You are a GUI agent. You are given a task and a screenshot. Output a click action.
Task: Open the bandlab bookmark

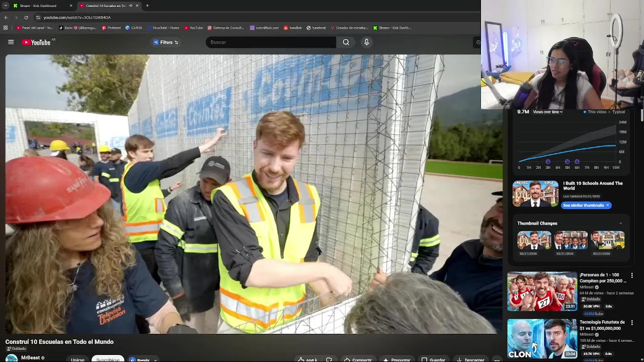[293, 28]
